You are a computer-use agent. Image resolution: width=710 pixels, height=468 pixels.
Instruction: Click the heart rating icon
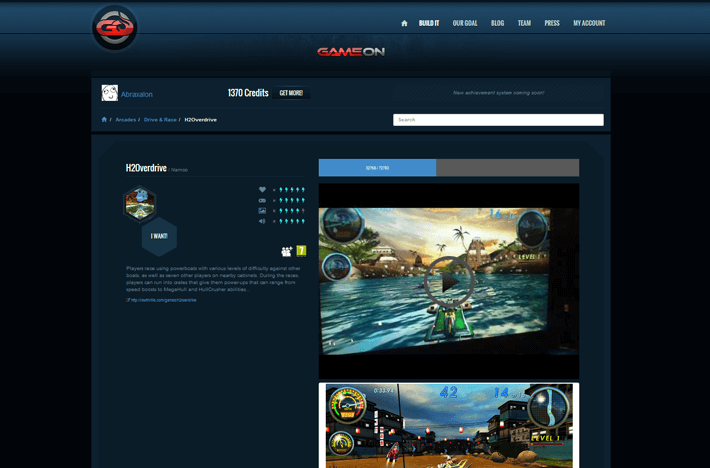[262, 189]
